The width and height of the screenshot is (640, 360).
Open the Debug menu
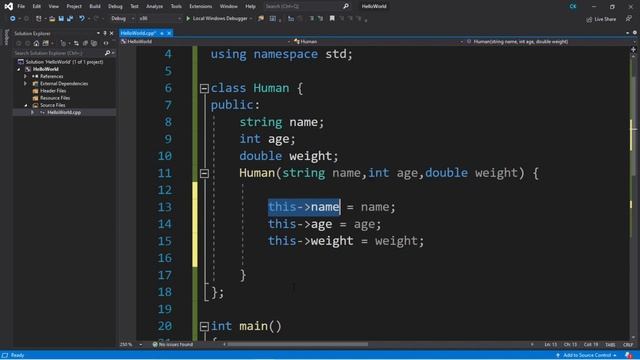[x=115, y=6]
